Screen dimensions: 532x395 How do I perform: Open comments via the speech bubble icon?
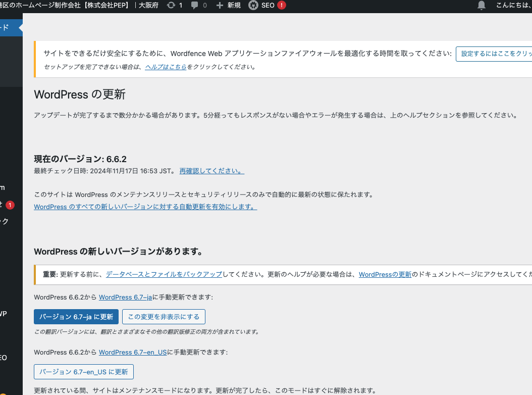coord(194,5)
